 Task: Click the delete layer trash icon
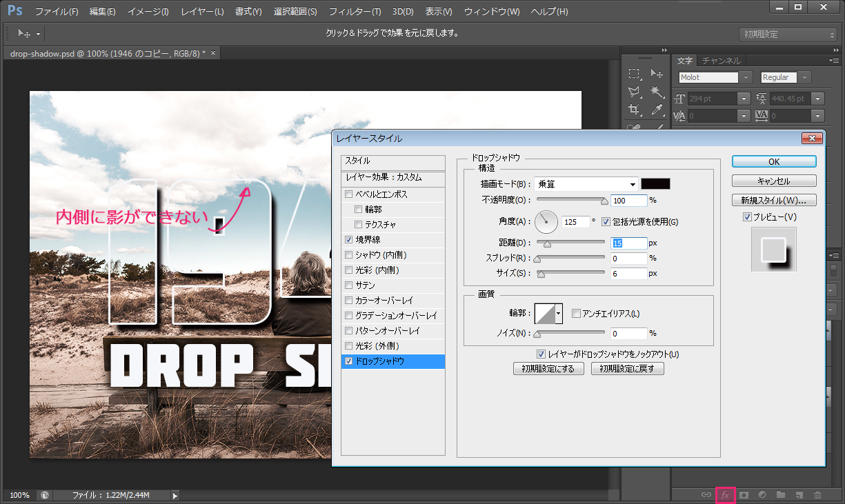[818, 494]
